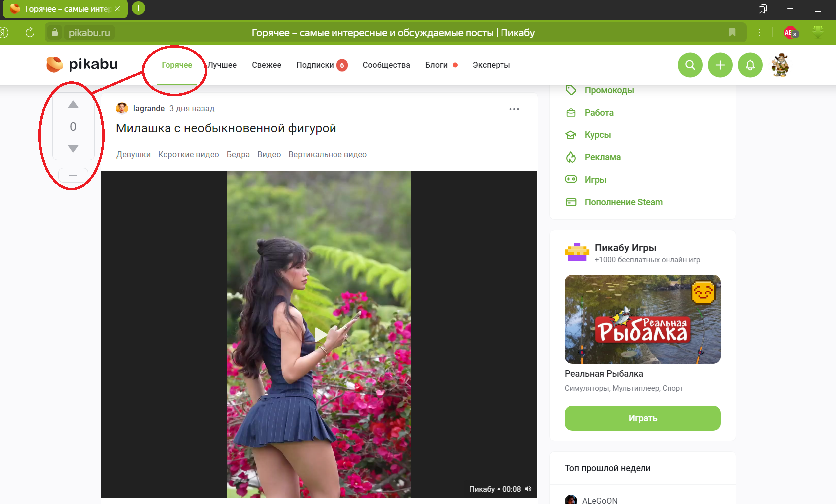The width and height of the screenshot is (836, 504).
Task: Open the notifications bell icon
Action: pyautogui.click(x=750, y=65)
